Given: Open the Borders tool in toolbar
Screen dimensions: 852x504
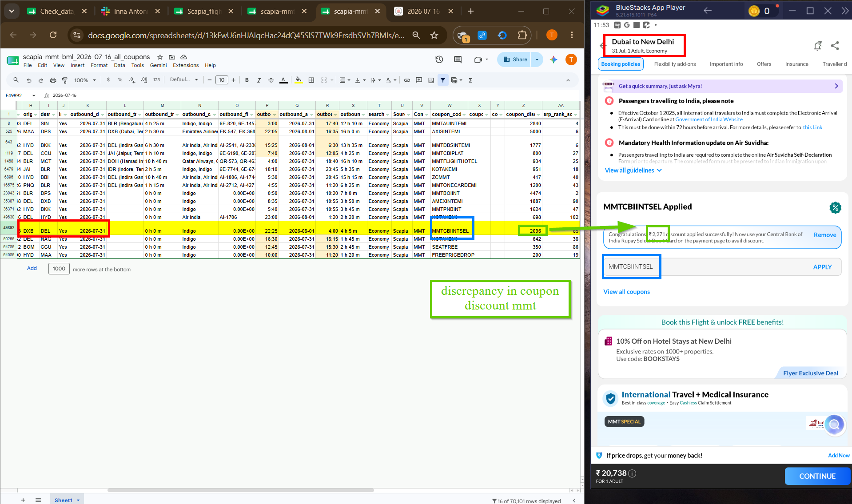Looking at the screenshot, I should coord(311,80).
